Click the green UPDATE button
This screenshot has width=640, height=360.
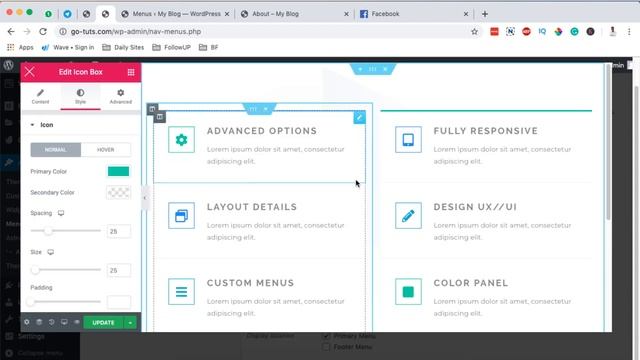click(103, 322)
